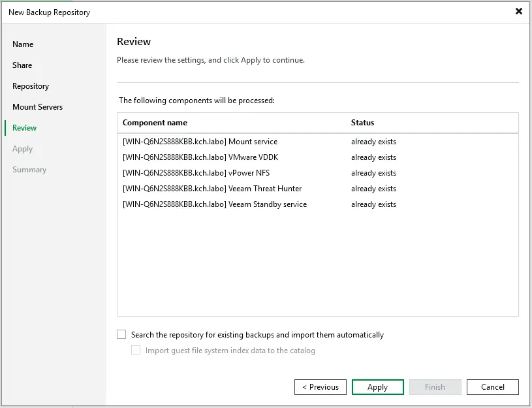This screenshot has width=532, height=408.
Task: Switch to the Share step
Action: coord(22,65)
